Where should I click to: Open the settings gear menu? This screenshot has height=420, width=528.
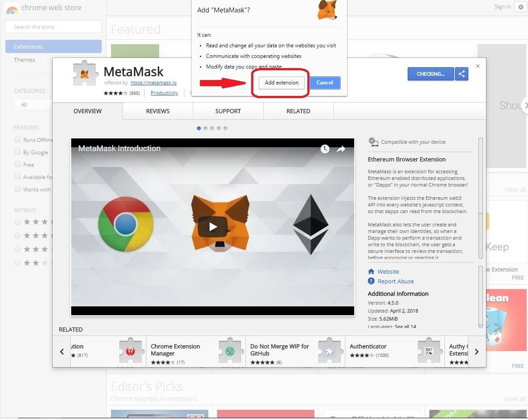pyautogui.click(x=520, y=7)
